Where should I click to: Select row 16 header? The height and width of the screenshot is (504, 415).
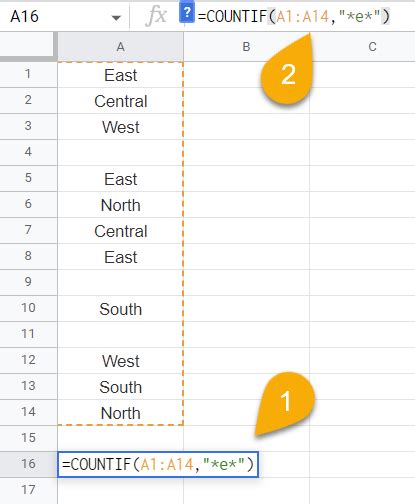(28, 464)
